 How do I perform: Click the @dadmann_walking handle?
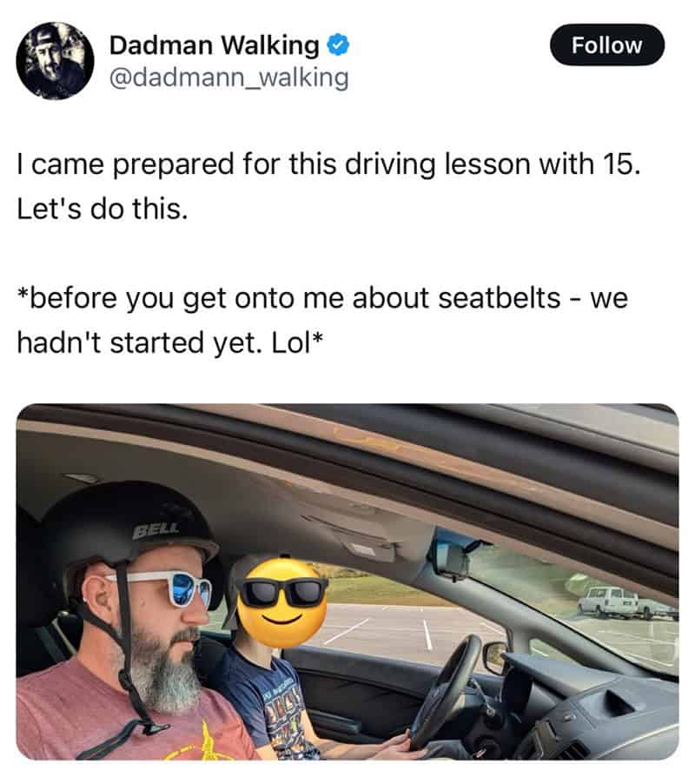tap(228, 78)
